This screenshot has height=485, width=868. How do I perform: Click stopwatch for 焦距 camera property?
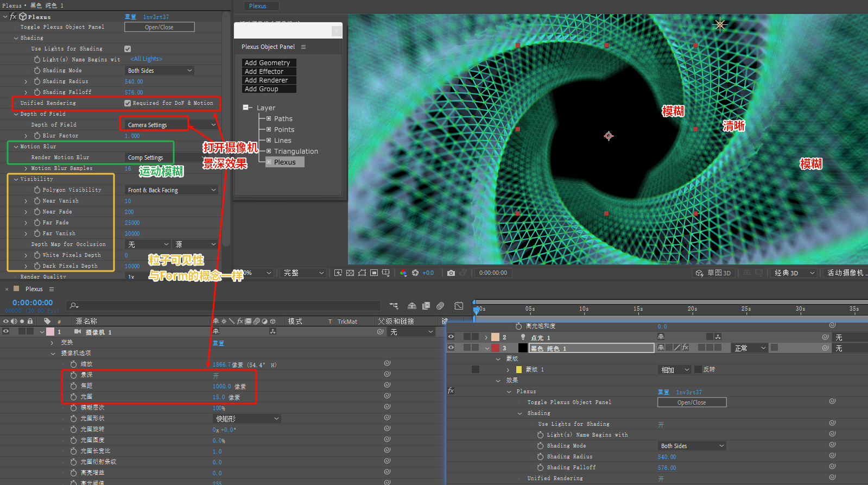(x=73, y=386)
